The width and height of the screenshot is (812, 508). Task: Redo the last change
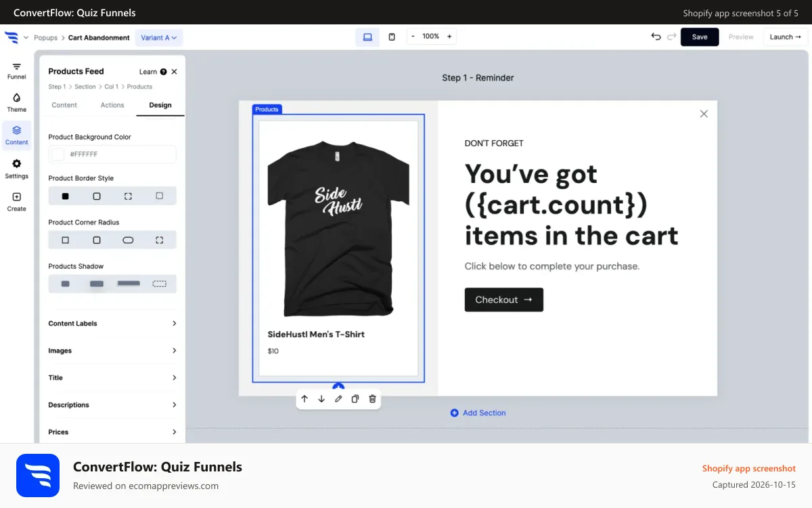click(x=671, y=37)
